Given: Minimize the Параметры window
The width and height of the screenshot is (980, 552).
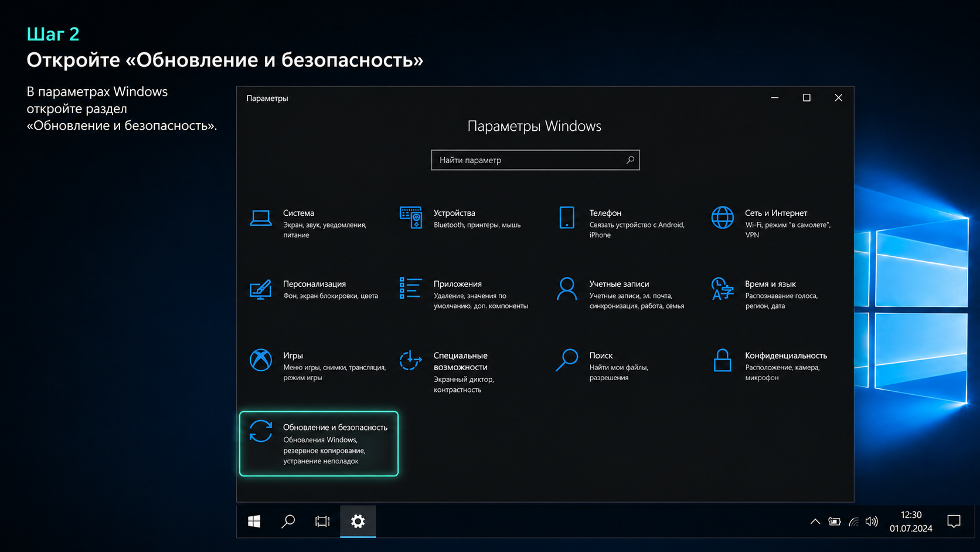Looking at the screenshot, I should [775, 97].
